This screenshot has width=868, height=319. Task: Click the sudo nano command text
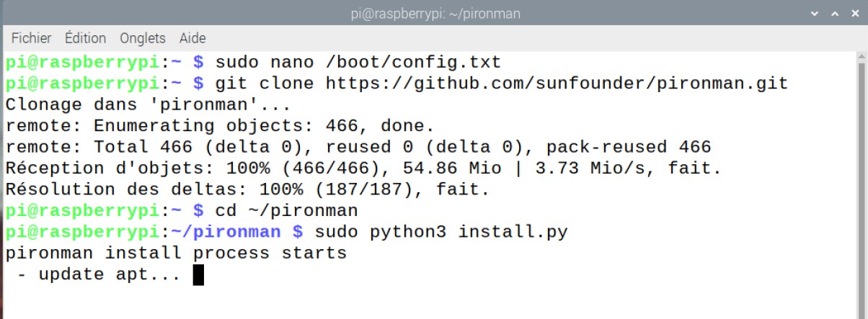coord(264,61)
